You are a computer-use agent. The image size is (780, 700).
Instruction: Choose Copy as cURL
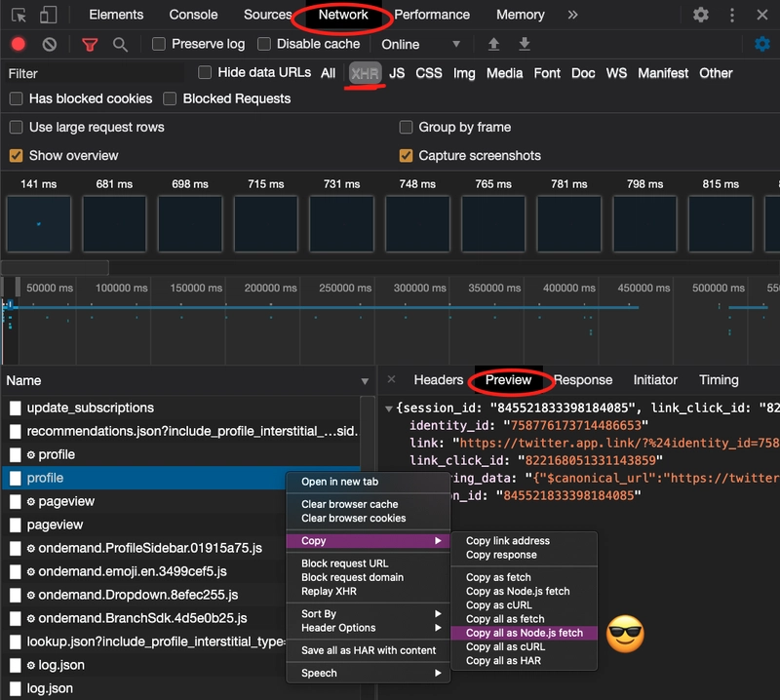coord(524,605)
